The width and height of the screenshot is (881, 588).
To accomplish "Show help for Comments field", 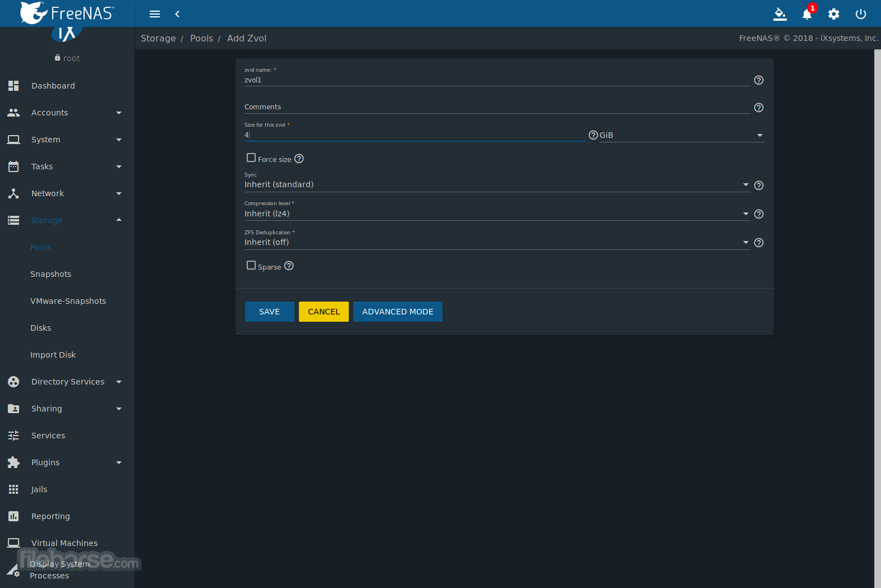I will [759, 108].
